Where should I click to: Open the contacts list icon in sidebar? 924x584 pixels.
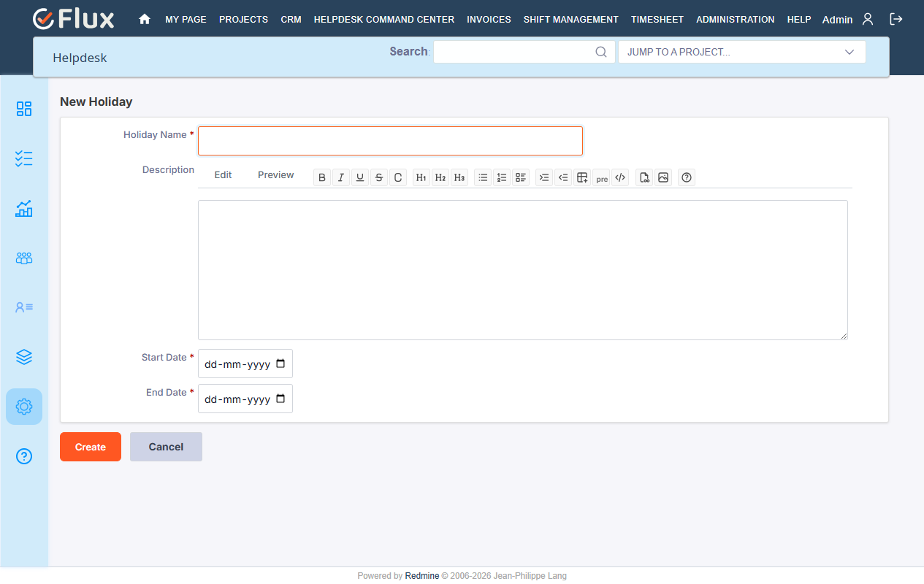[24, 307]
